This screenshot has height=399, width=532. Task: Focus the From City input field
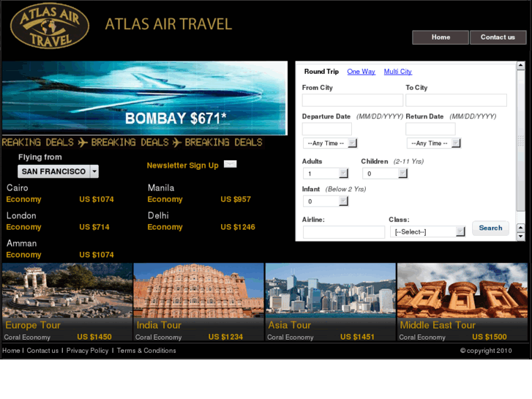point(353,100)
